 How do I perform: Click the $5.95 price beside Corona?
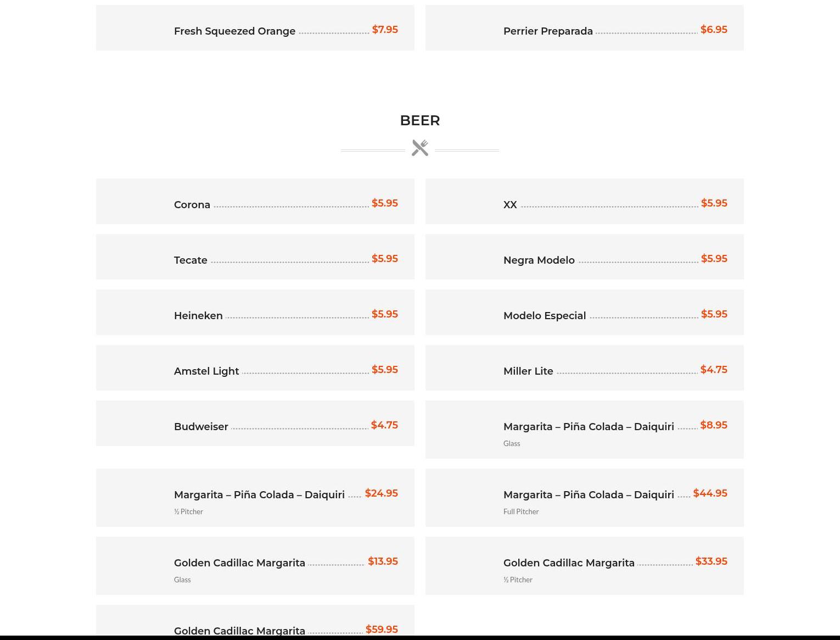385,203
